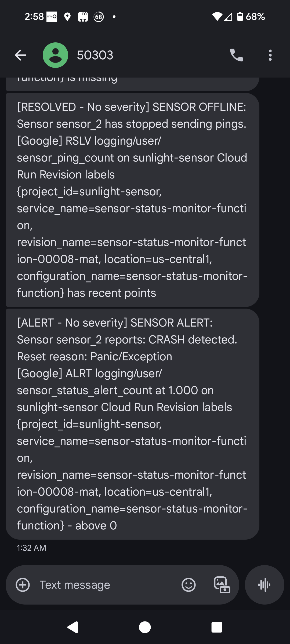
Task: Tap the green contact avatar
Action: tap(55, 55)
